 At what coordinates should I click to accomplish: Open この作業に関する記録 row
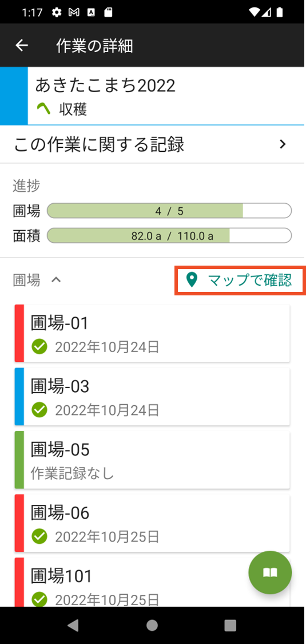(153, 144)
